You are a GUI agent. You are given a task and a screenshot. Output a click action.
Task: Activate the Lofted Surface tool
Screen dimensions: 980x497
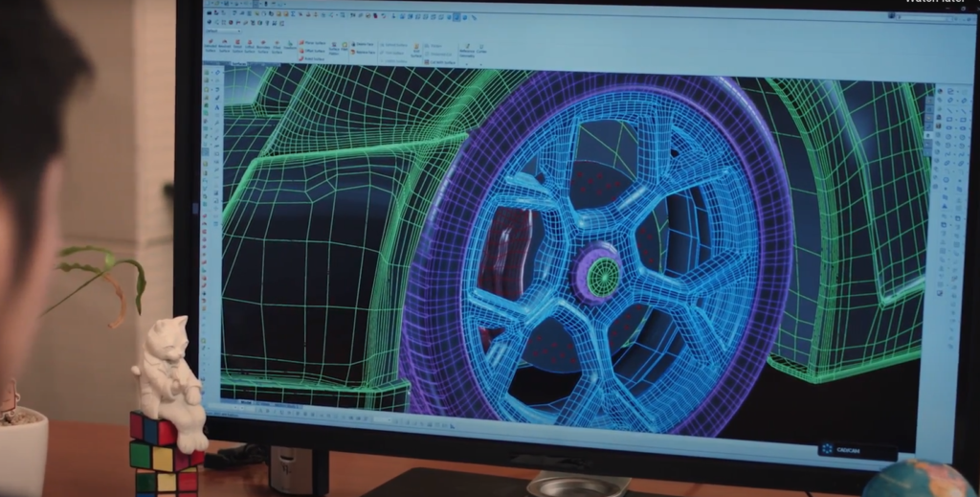click(x=250, y=48)
